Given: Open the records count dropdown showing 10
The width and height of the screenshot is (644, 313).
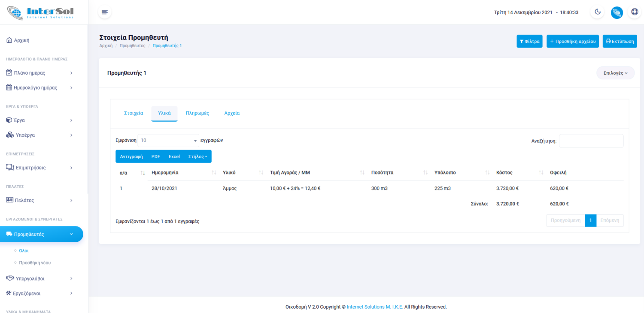Looking at the screenshot, I should click(x=168, y=140).
